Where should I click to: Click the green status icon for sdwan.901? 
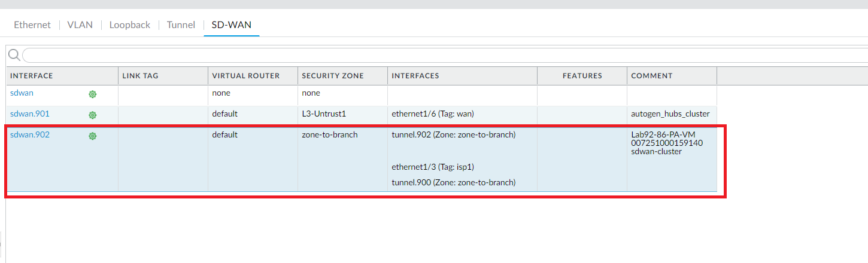pos(93,115)
